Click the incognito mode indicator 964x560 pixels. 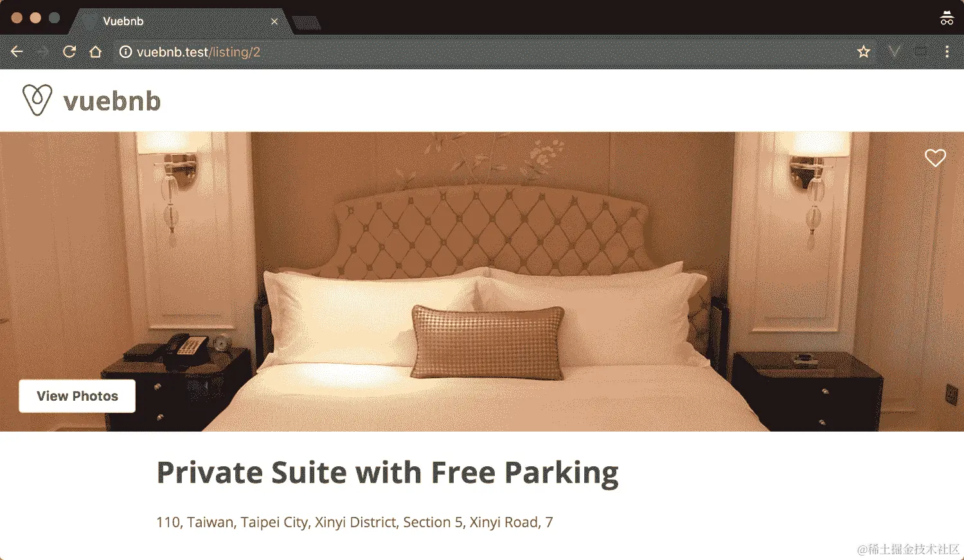(x=947, y=18)
